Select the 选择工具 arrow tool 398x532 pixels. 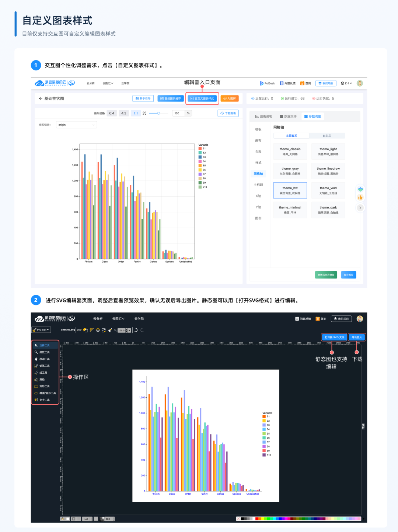click(x=45, y=345)
